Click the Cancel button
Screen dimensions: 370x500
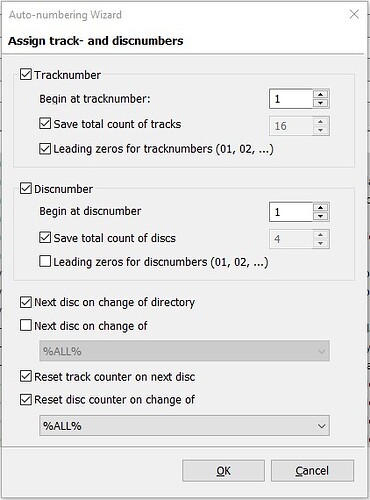pos(312,471)
